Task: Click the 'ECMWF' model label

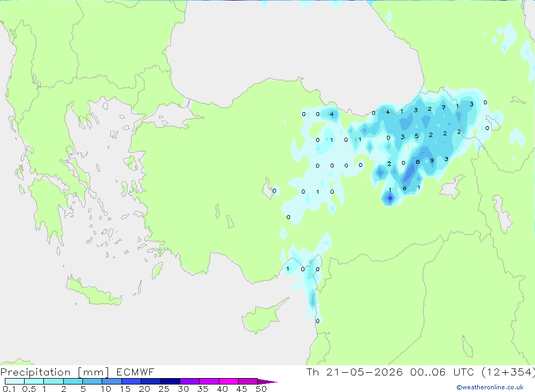Action: pos(135,372)
